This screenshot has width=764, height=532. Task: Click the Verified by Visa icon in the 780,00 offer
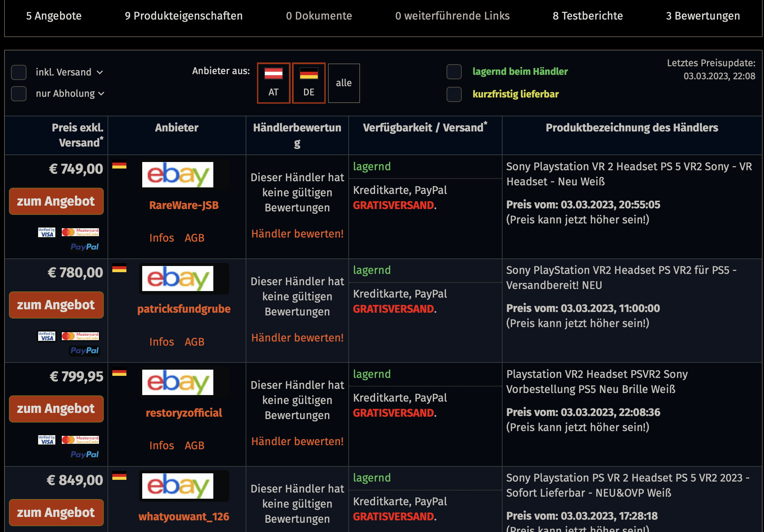click(x=47, y=336)
